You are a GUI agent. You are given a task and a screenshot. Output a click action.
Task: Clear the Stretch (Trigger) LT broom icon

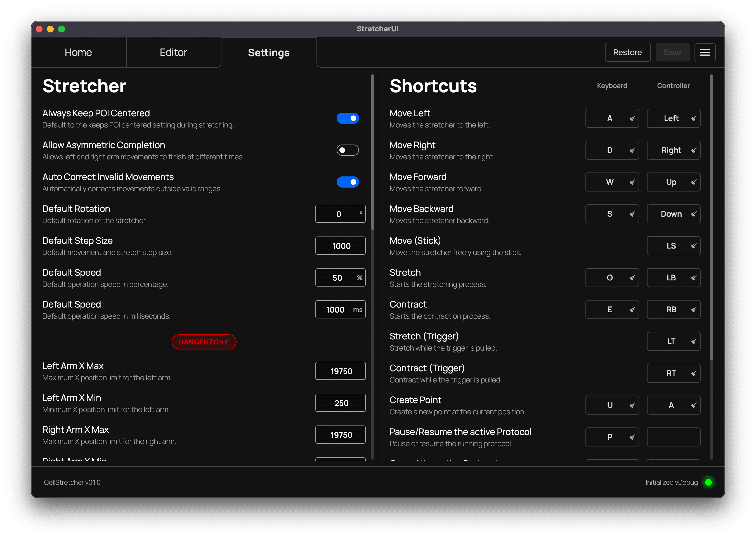click(693, 342)
